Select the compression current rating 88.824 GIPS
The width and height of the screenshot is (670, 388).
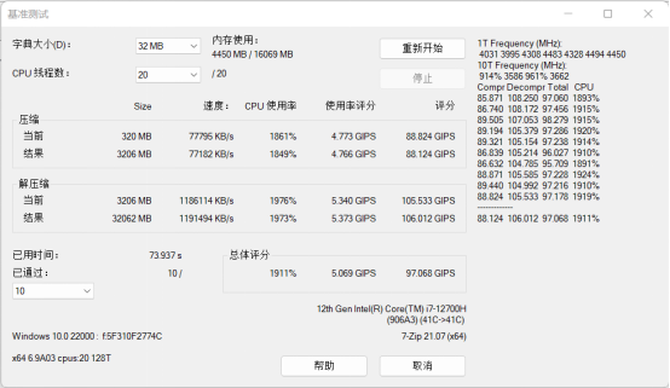430,136
